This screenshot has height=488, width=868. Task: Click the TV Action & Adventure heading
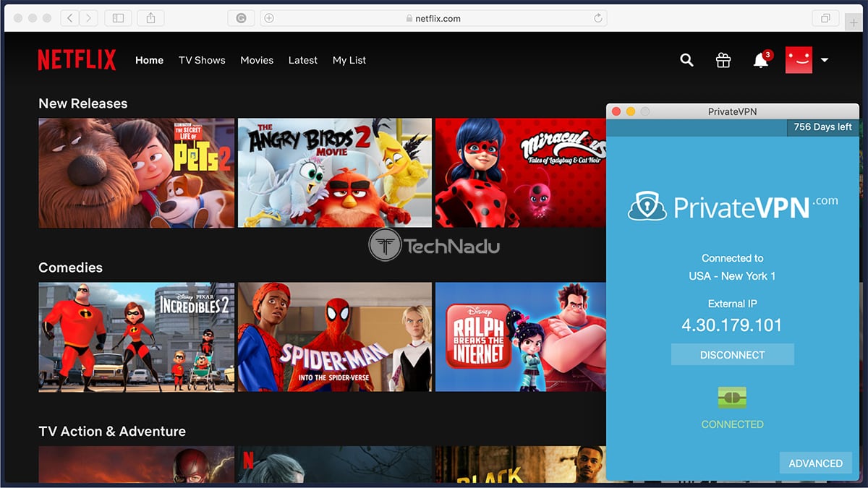(112, 432)
